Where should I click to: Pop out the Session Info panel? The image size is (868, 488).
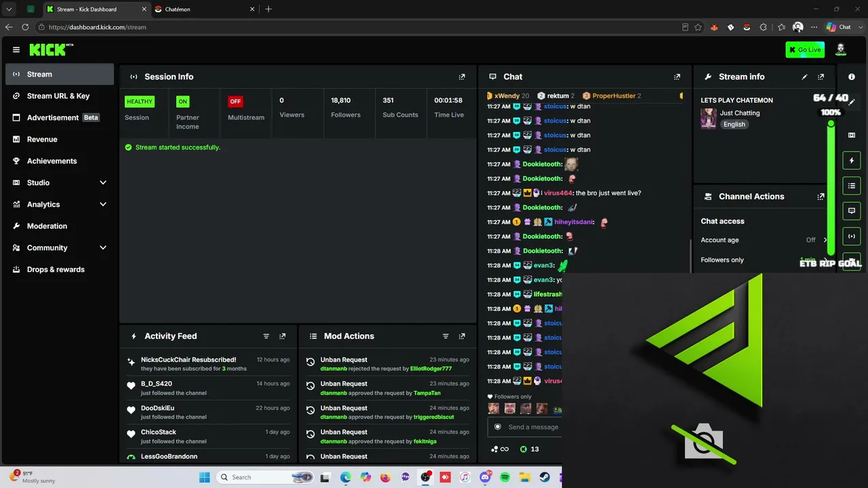point(462,77)
